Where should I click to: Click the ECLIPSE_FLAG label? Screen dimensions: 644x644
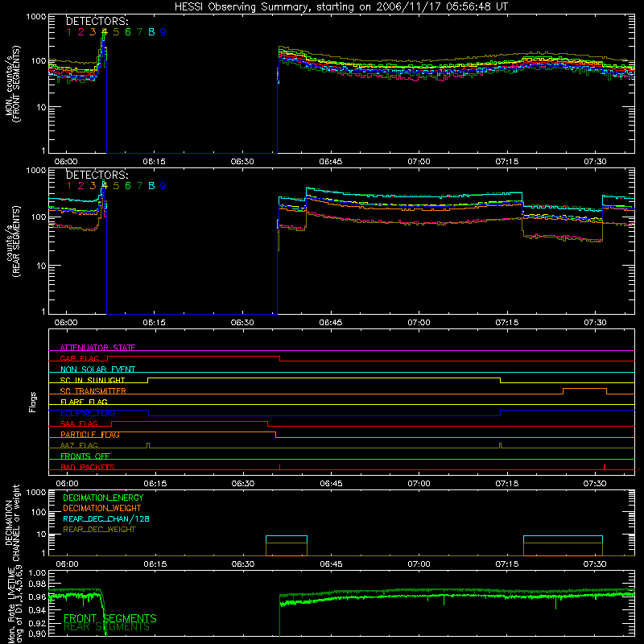click(88, 413)
